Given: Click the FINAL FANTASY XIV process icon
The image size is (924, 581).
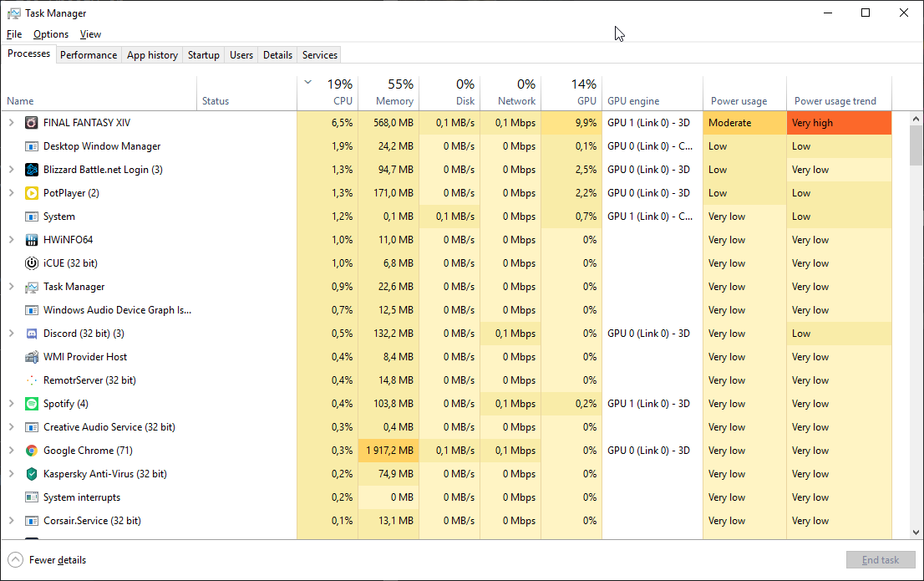Looking at the screenshot, I should [32, 123].
